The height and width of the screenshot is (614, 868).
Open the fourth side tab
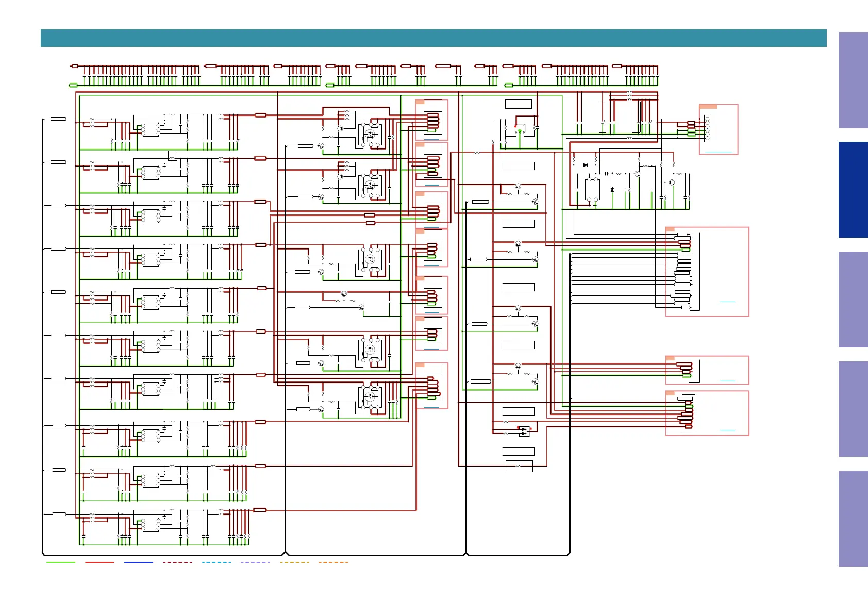(853, 409)
